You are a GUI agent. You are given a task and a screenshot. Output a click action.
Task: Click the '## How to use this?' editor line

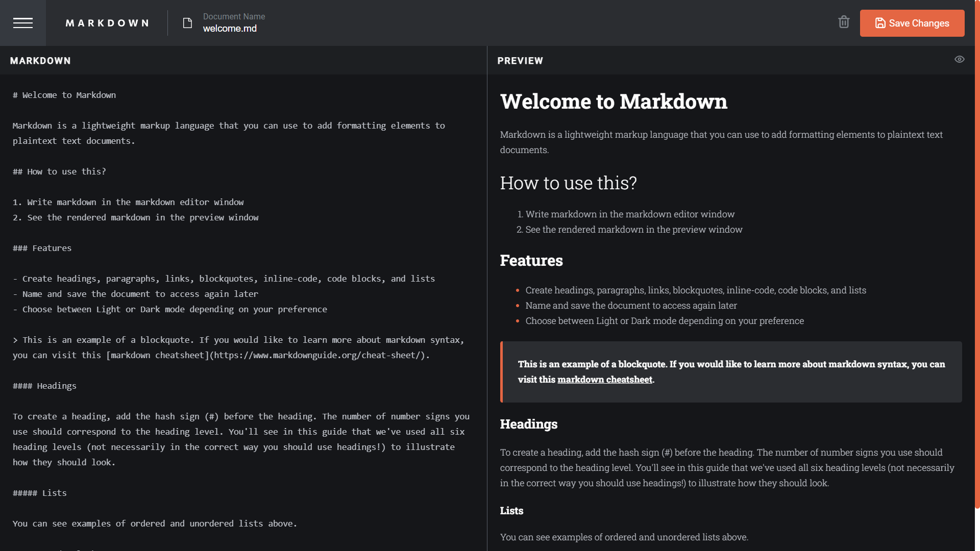click(x=59, y=172)
